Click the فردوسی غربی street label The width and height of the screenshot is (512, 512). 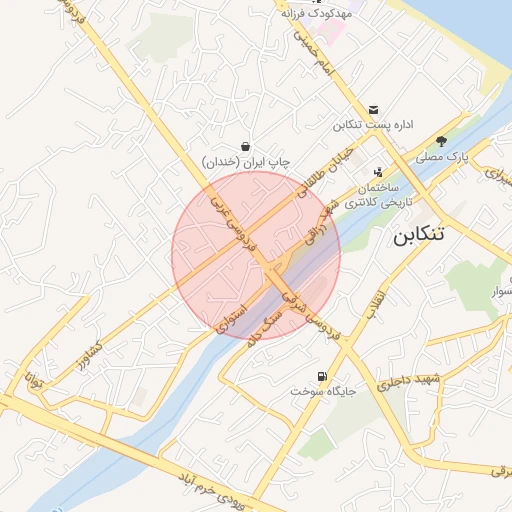pyautogui.click(x=234, y=224)
